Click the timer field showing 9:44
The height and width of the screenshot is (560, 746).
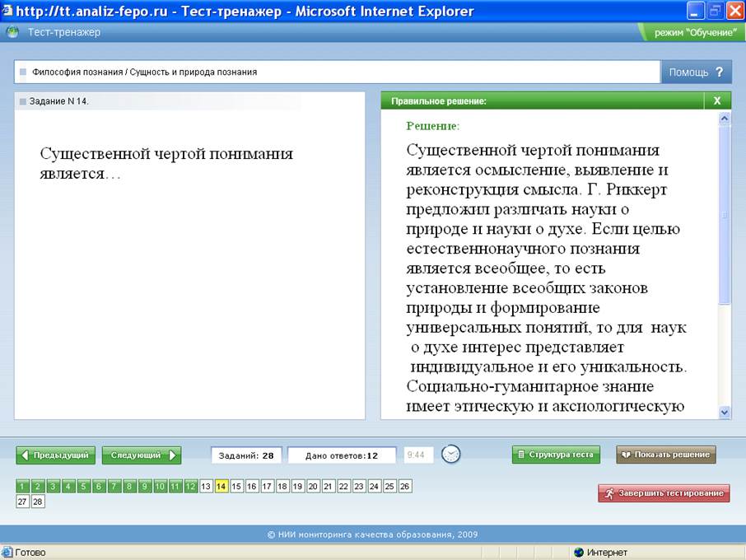pyautogui.click(x=417, y=455)
